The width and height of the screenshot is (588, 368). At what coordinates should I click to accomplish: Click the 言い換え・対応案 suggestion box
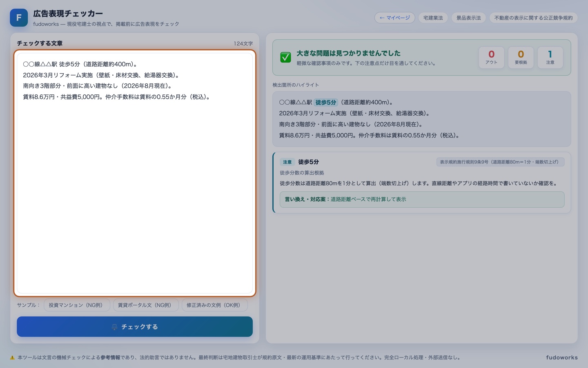tap(422, 200)
